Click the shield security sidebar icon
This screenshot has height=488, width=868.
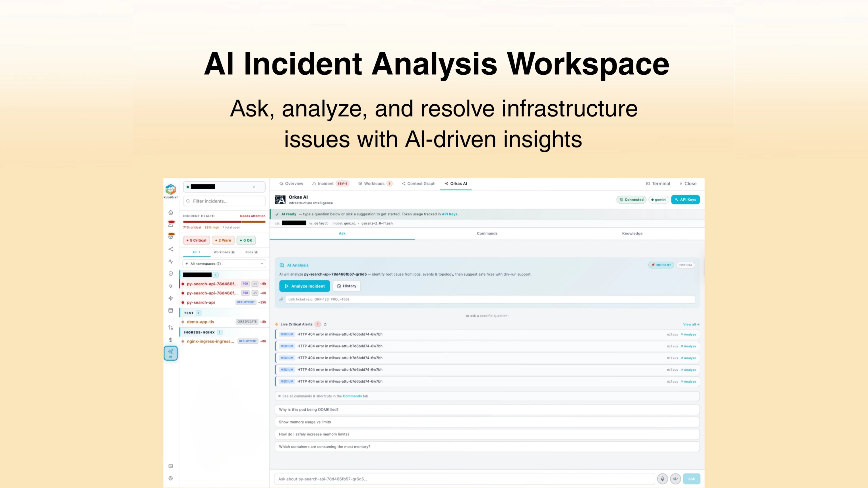171,274
